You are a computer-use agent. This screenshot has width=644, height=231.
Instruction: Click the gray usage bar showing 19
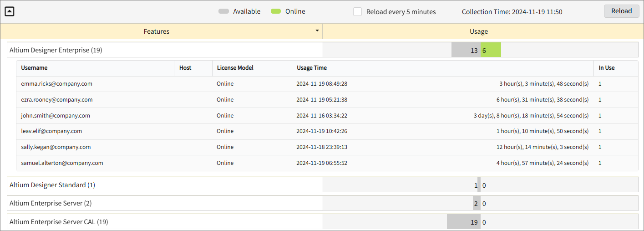464,222
